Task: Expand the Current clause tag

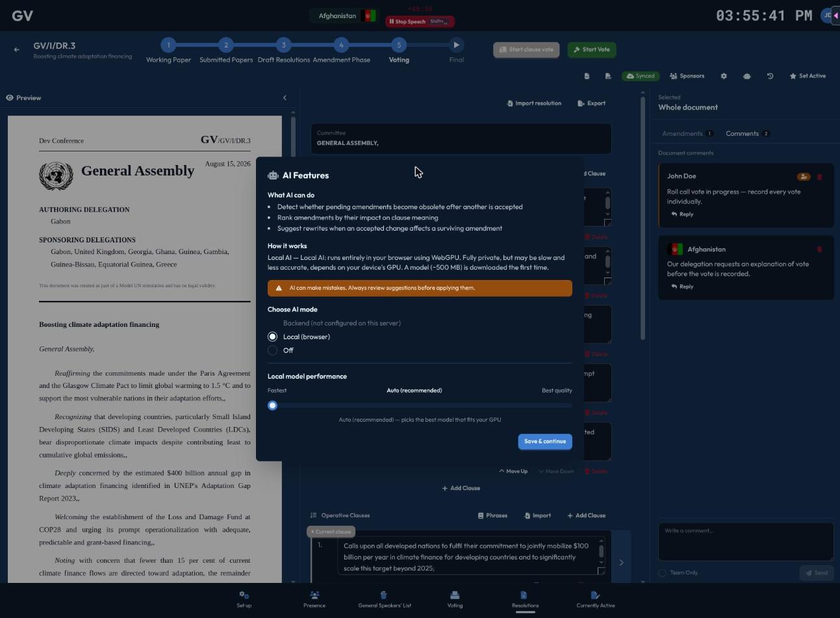Action: point(331,532)
